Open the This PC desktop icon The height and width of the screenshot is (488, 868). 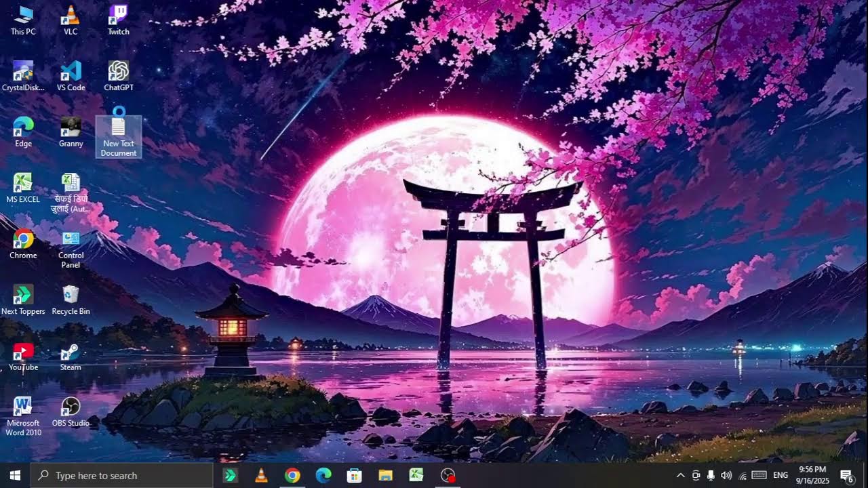pyautogui.click(x=23, y=20)
